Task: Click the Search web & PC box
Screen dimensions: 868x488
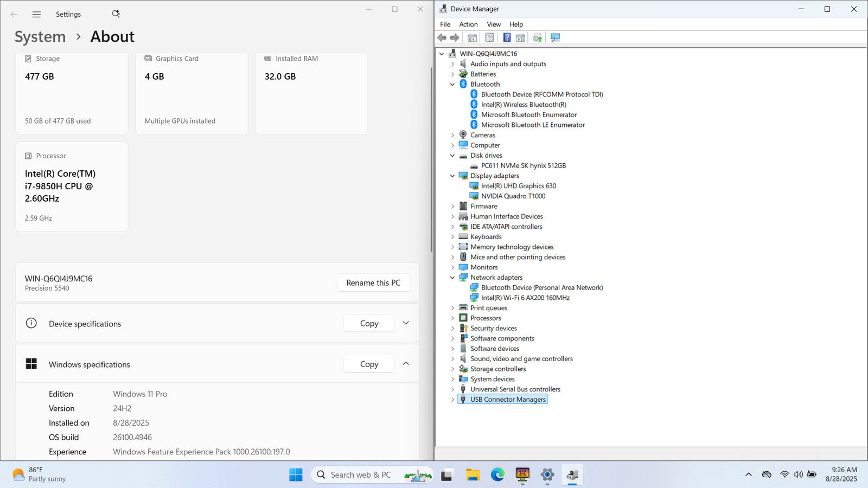Action: point(372,474)
